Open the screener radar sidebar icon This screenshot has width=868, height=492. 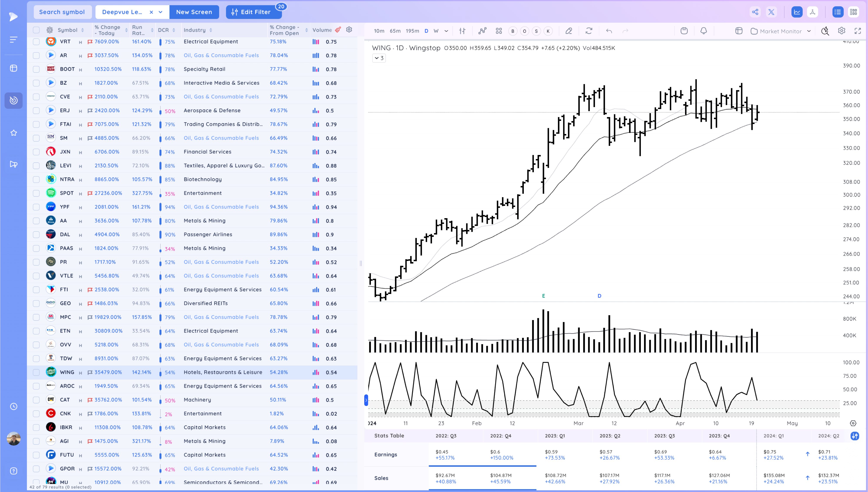13,100
